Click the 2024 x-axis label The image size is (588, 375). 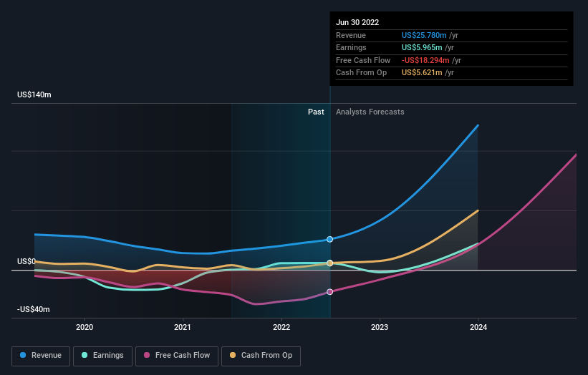478,327
